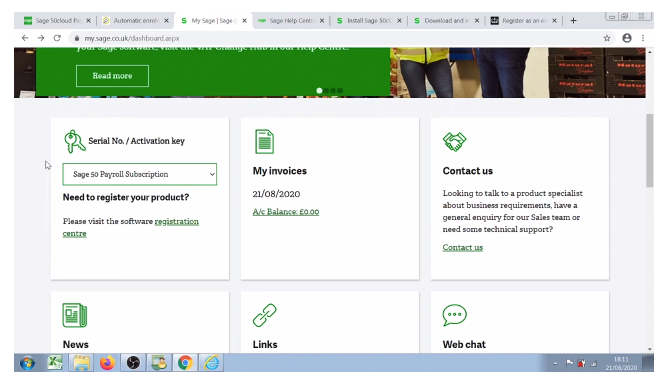Click the News heading
Screen dimensions: 668x386
tap(75, 345)
